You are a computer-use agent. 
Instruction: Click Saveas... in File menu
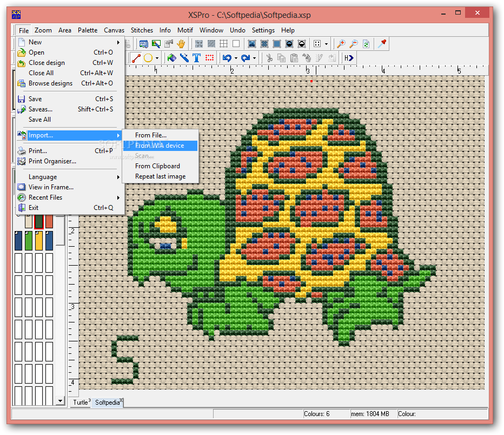69,109
